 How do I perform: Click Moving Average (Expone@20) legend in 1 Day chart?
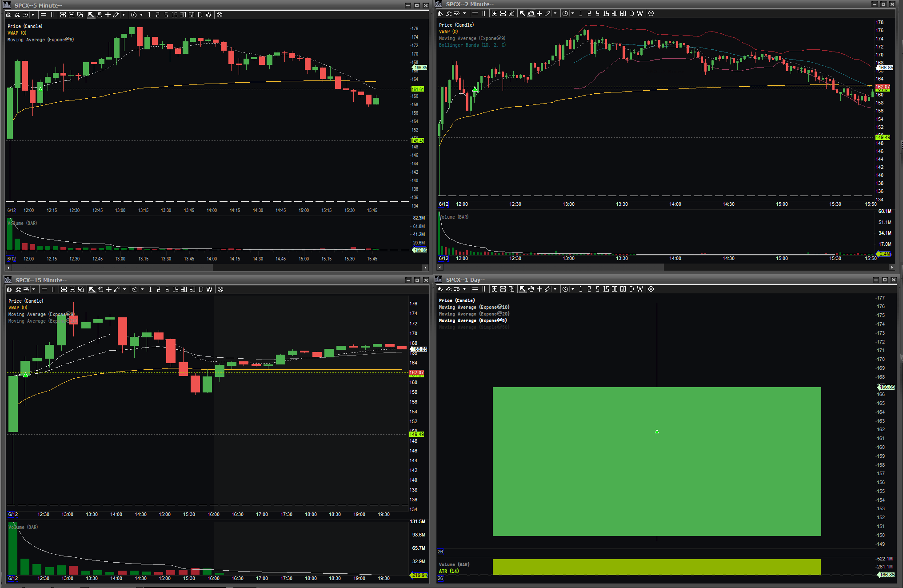click(474, 314)
